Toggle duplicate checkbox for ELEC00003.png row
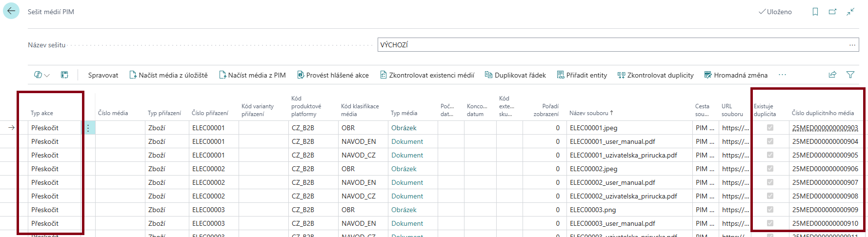 (x=770, y=210)
